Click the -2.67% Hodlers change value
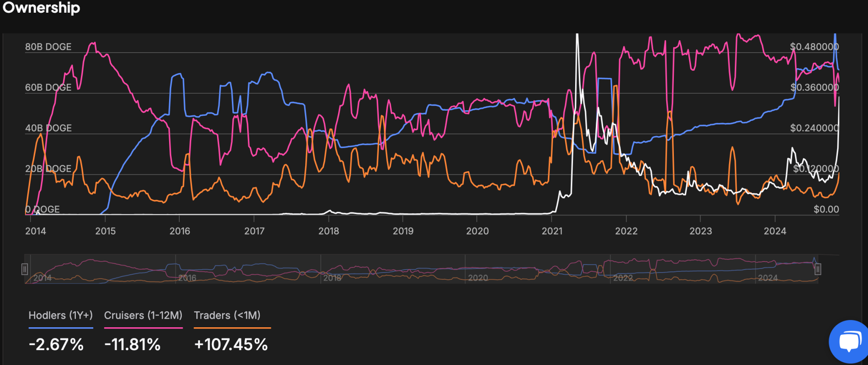Screen dimensions: 868x365 56,344
